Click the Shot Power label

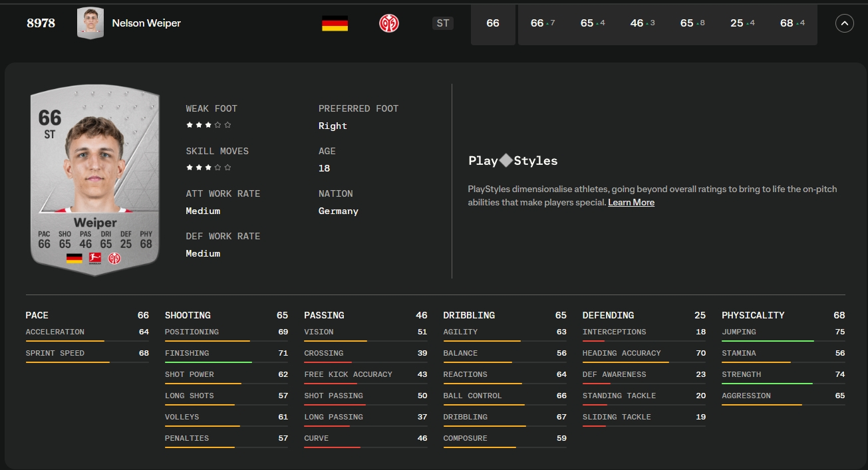pos(190,374)
